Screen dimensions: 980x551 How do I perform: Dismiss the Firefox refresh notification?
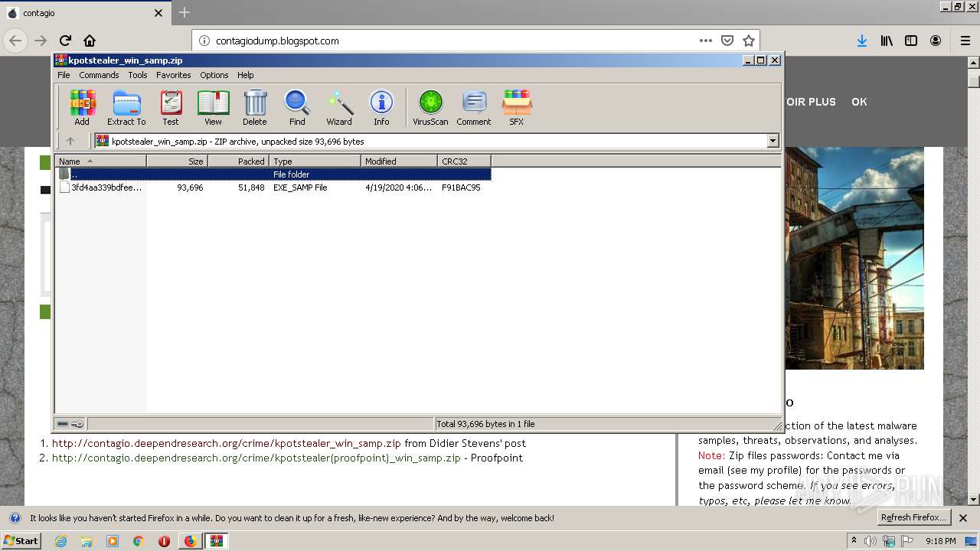(963, 518)
